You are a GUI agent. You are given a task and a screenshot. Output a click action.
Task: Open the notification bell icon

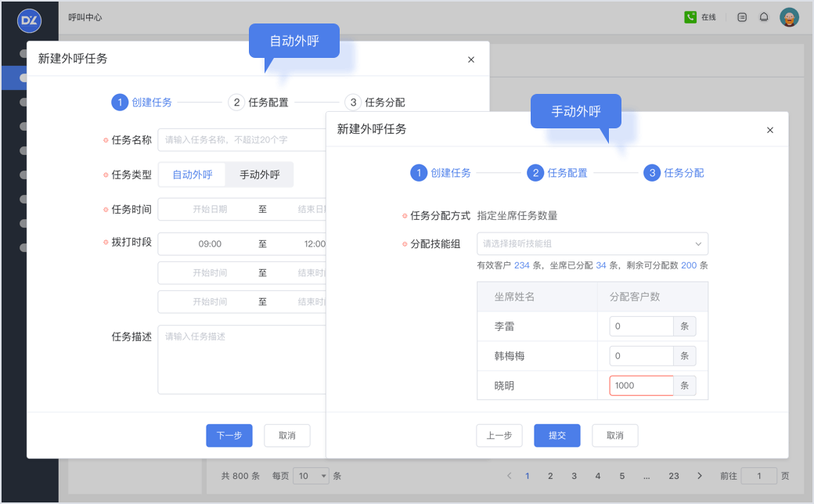(x=764, y=17)
